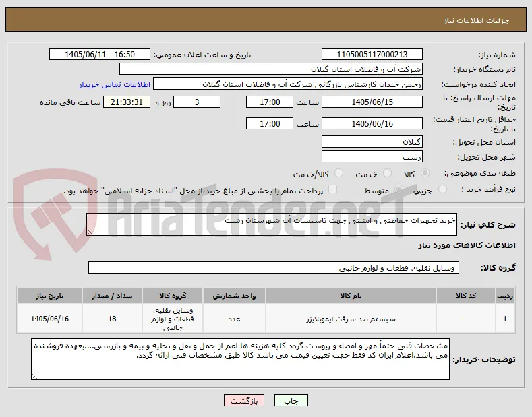Click the response deadline date 1405/06/15

coord(372,102)
